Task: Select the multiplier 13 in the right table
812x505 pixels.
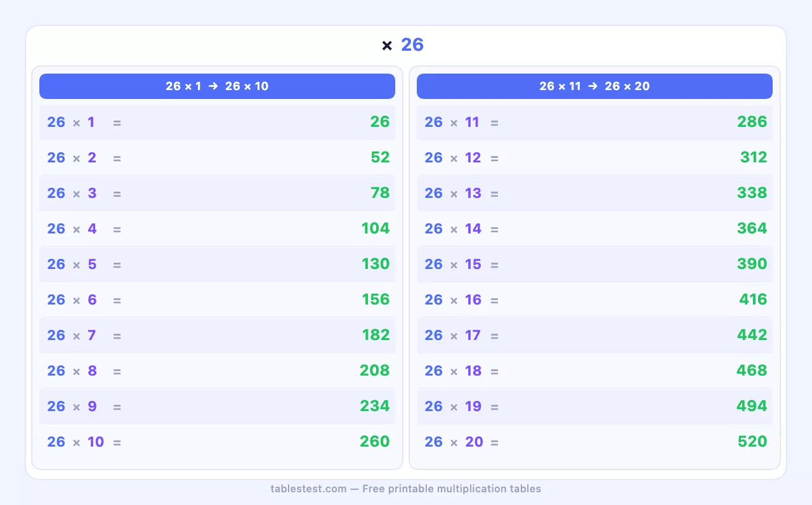Action: click(x=473, y=193)
